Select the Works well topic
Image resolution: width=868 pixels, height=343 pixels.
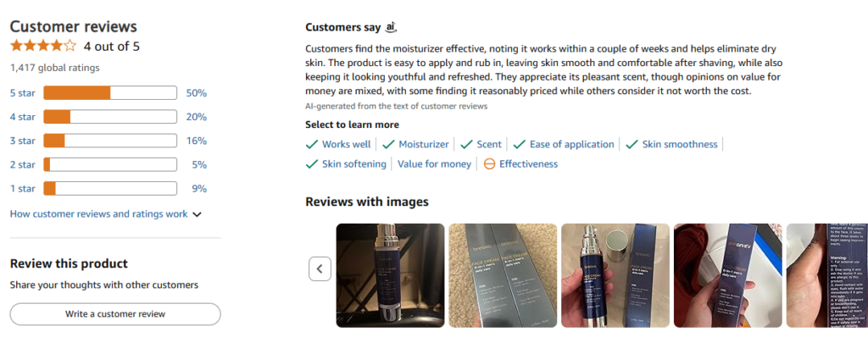(338, 144)
